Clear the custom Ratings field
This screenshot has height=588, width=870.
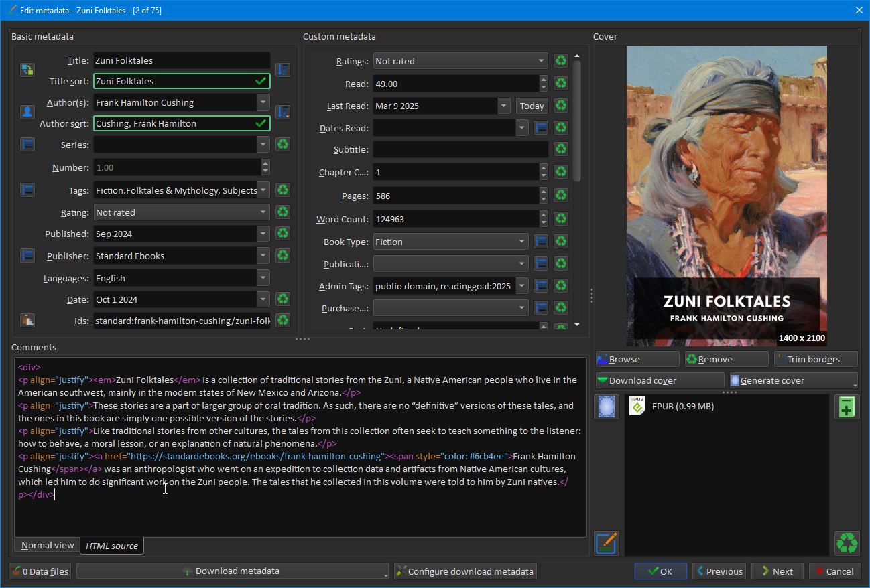[561, 61]
